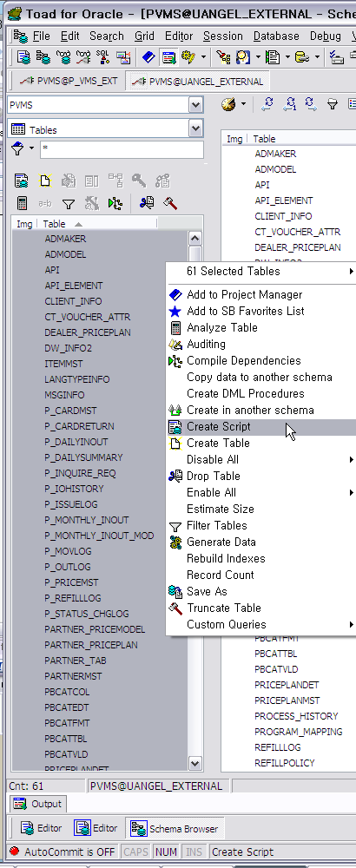Open dropdown arrow beside the palette icon
Image resolution: width=356 pixels, height=868 pixels.
[243, 104]
